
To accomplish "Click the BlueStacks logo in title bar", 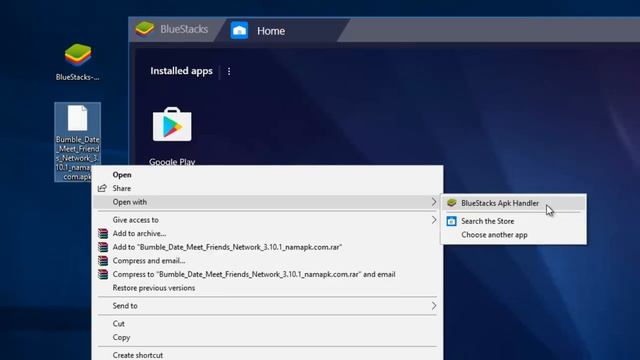I will pos(144,29).
